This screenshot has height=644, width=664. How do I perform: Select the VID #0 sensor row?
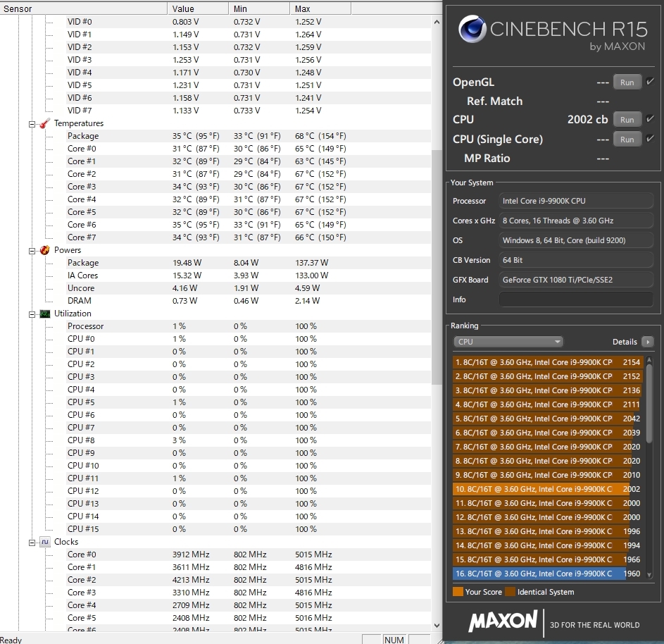[x=248, y=22]
